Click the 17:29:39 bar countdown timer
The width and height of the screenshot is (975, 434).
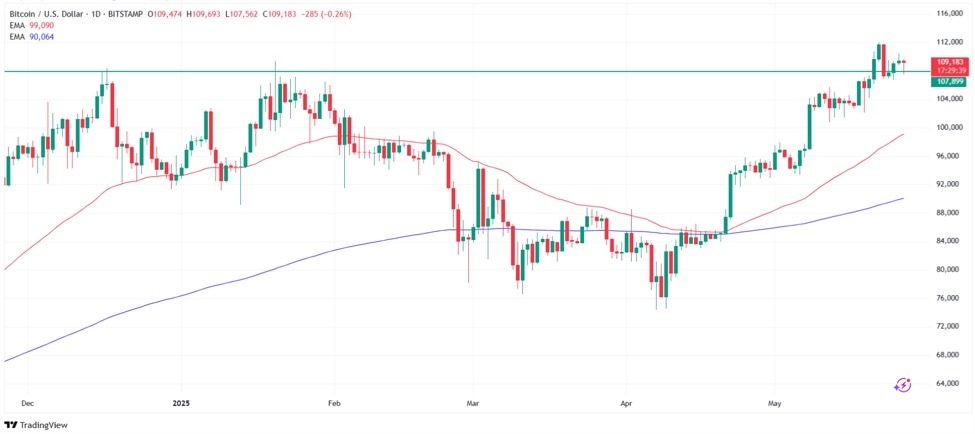948,70
